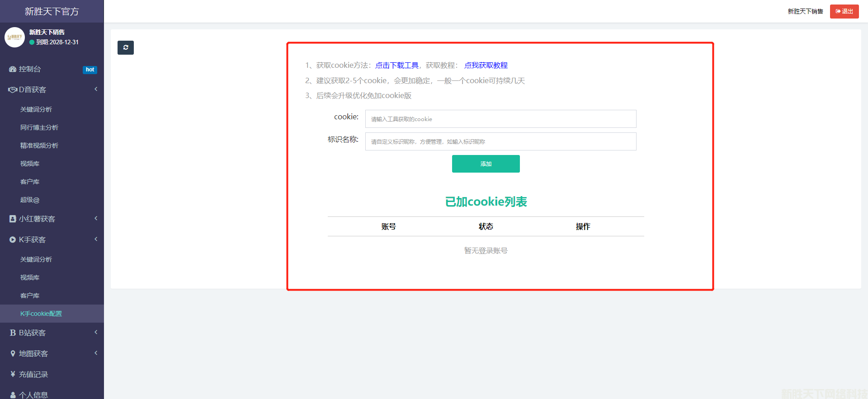Select 超级@ in the sidebar
Screen dimensions: 868x399
(30, 200)
